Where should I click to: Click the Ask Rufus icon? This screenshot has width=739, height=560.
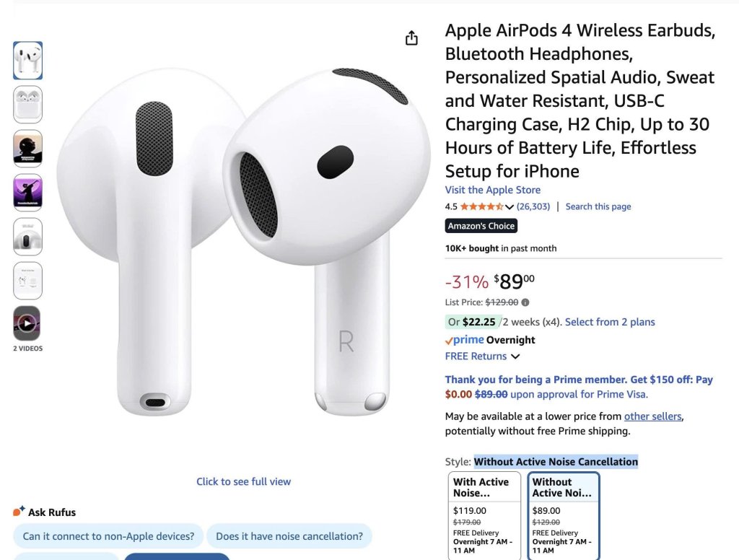pos(19,511)
